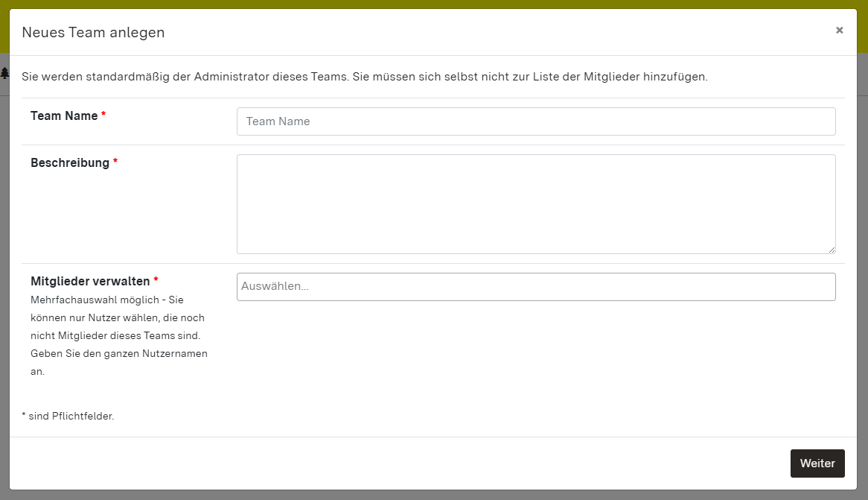The width and height of the screenshot is (868, 500).
Task: Click the Mitglieder verwalten label
Action: point(88,281)
